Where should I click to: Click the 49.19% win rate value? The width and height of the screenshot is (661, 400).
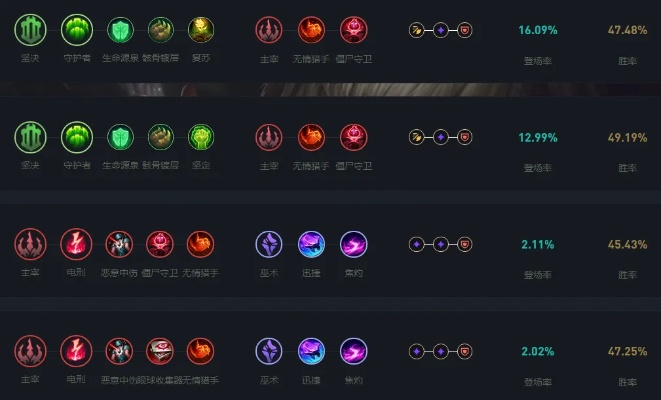[x=627, y=137]
